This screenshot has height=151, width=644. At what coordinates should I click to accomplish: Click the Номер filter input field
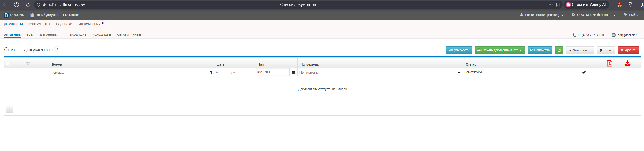(x=128, y=73)
